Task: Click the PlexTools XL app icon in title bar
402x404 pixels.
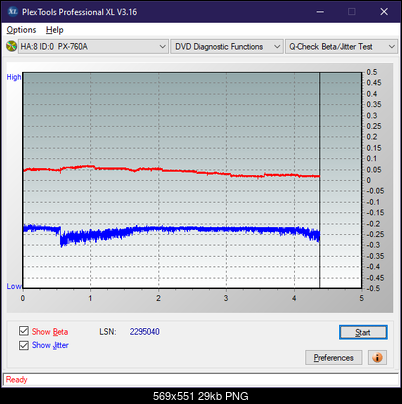Action: coord(12,12)
